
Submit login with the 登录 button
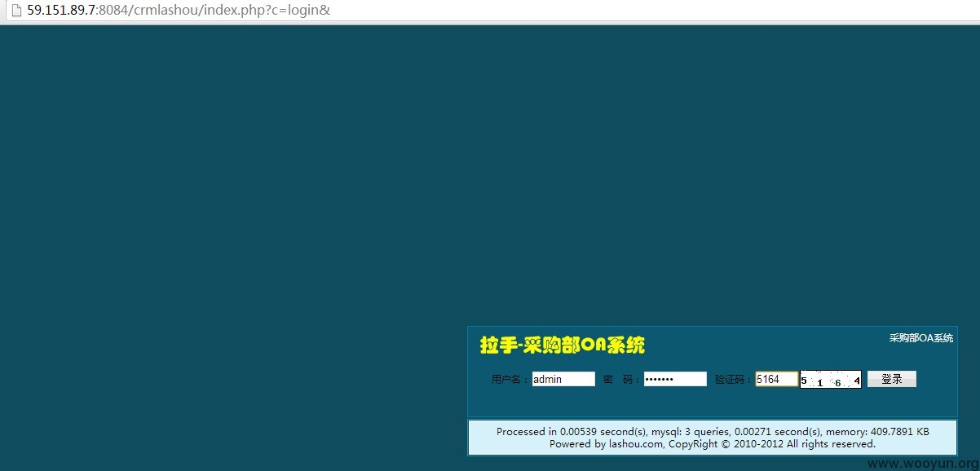pos(892,379)
